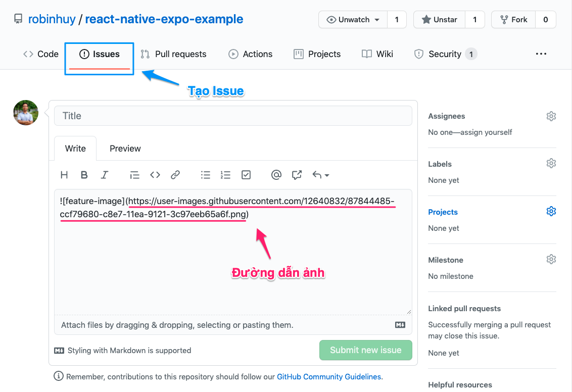Open the more options ellipsis menu
The image size is (572, 392).
pyautogui.click(x=541, y=54)
